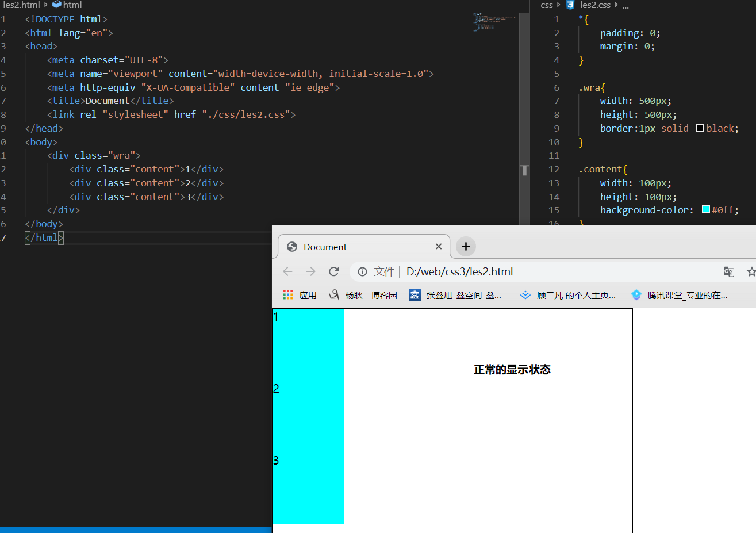Open new tab with plus button
The image size is (756, 533).
point(466,247)
